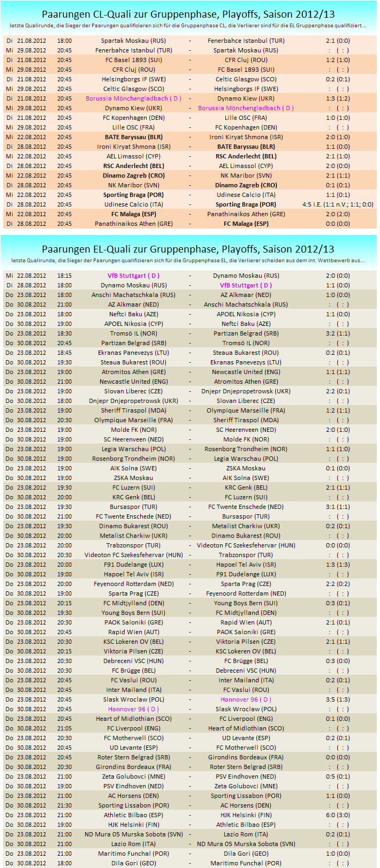Select home team 'Udinese Calcio (ITA)' on 28.08.2012

tap(134, 204)
